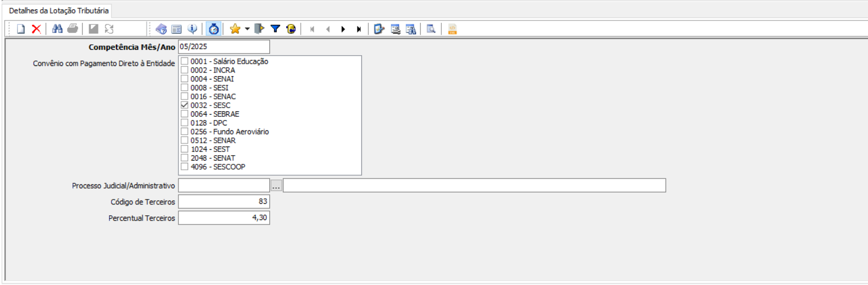The width and height of the screenshot is (868, 285).
Task: Go to first record navigation arrow
Action: tap(312, 29)
